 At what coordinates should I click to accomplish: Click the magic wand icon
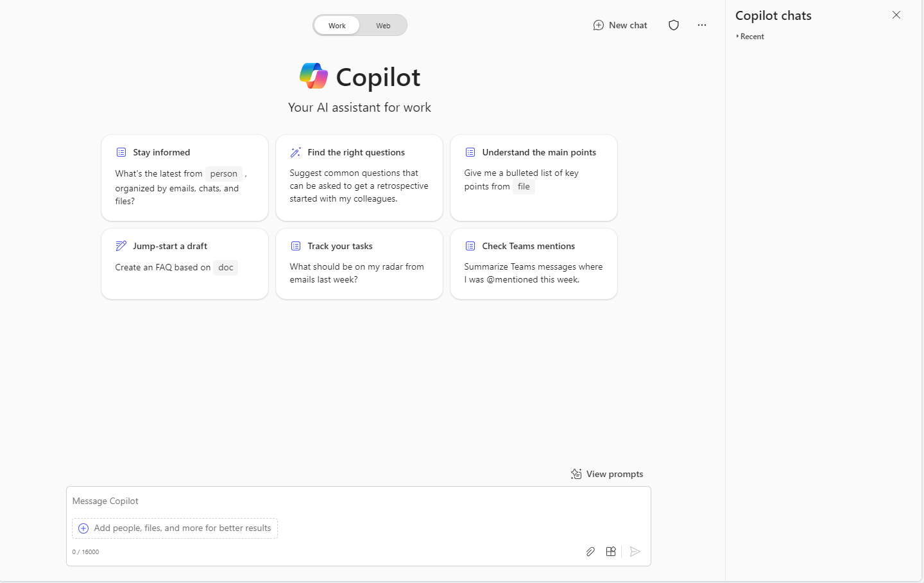pyautogui.click(x=296, y=152)
